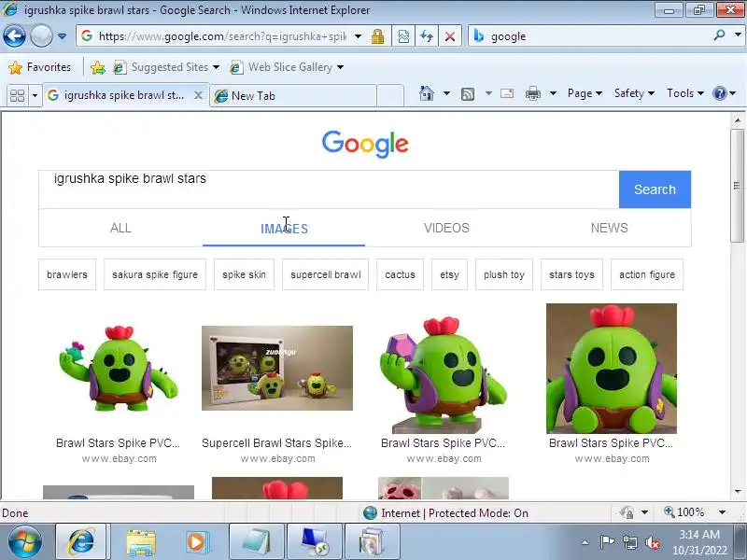Click the Print printer icon
The width and height of the screenshot is (747, 560).
[533, 93]
